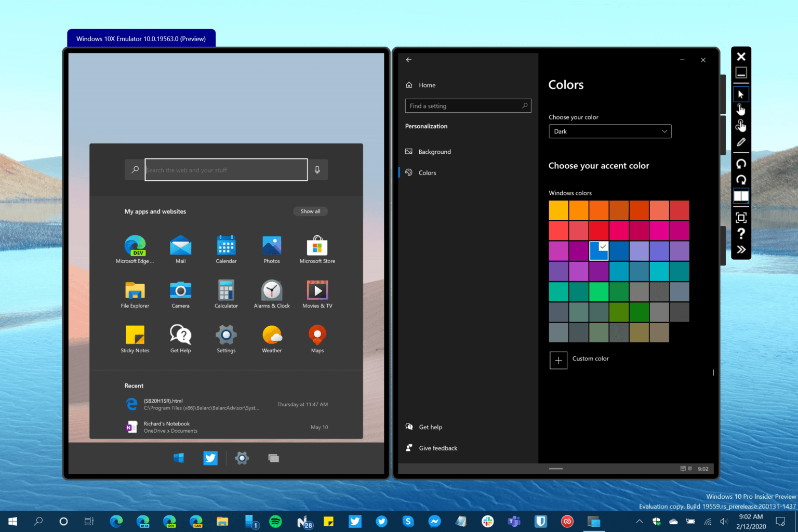
Task: Open the Give feedback link
Action: [x=437, y=448]
